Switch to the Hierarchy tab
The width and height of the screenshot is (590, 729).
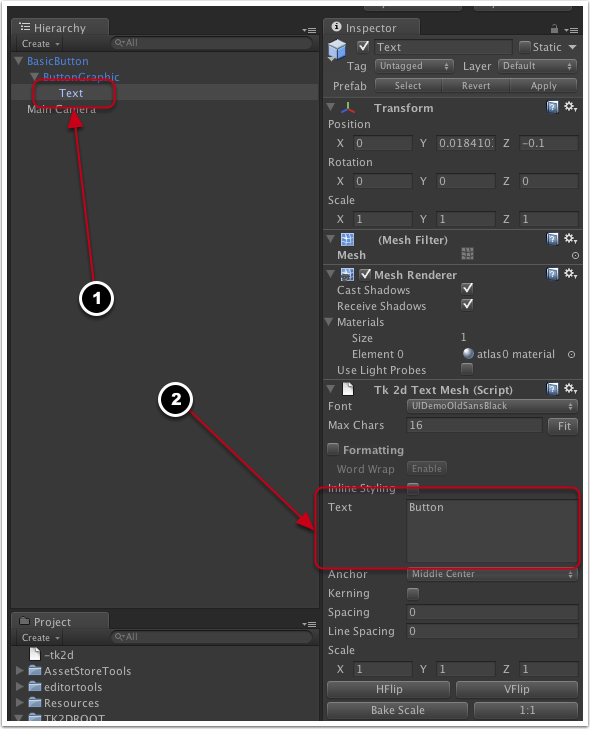60,28
